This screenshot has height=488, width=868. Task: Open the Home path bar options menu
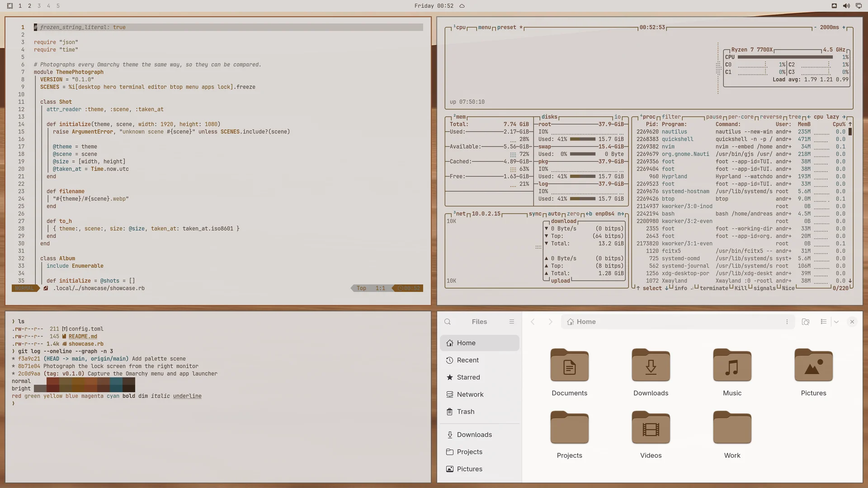787,322
